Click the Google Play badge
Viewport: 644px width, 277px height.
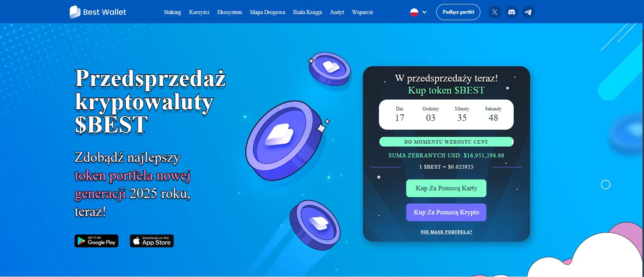point(97,241)
